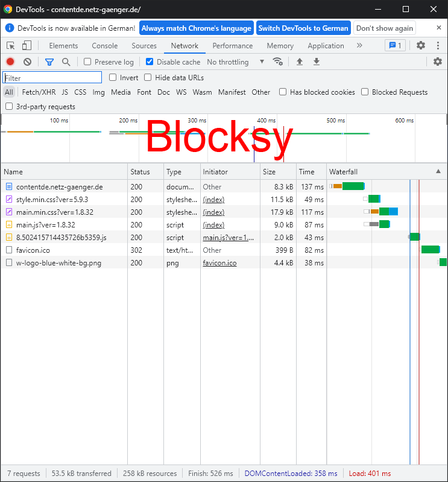Image resolution: width=448 pixels, height=482 pixels.
Task: Click file icon of favicon.ico row
Action: tap(9, 250)
